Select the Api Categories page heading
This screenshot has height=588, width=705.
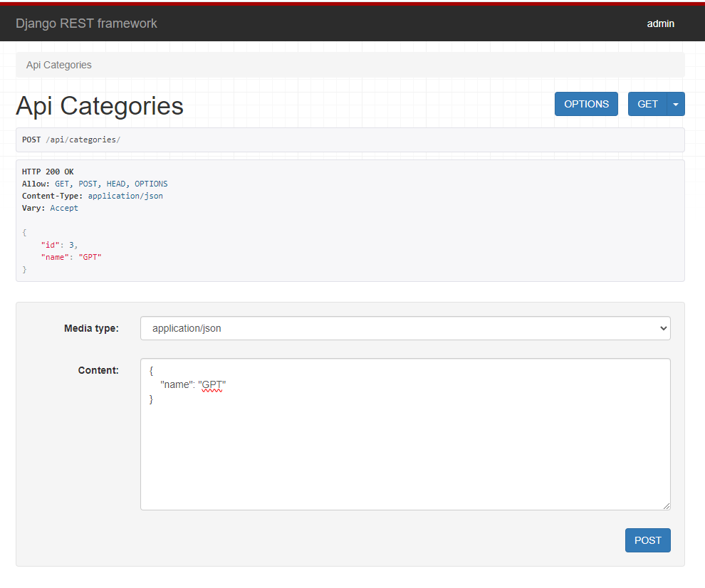tap(100, 106)
